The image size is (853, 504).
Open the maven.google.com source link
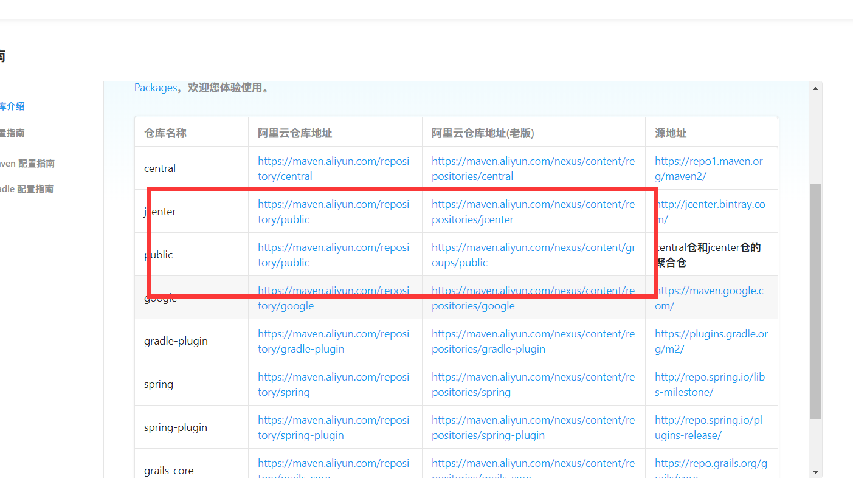pyautogui.click(x=709, y=298)
